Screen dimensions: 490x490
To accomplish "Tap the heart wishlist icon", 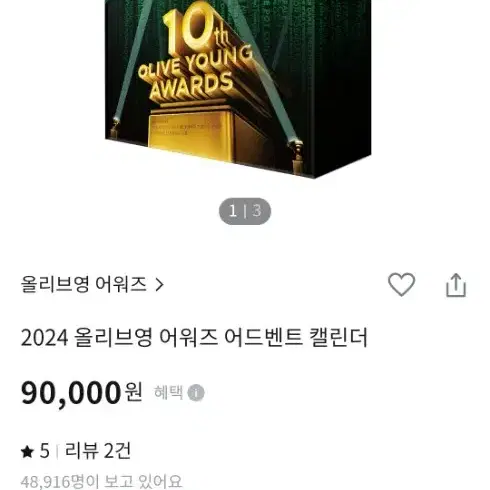I will tap(401, 284).
